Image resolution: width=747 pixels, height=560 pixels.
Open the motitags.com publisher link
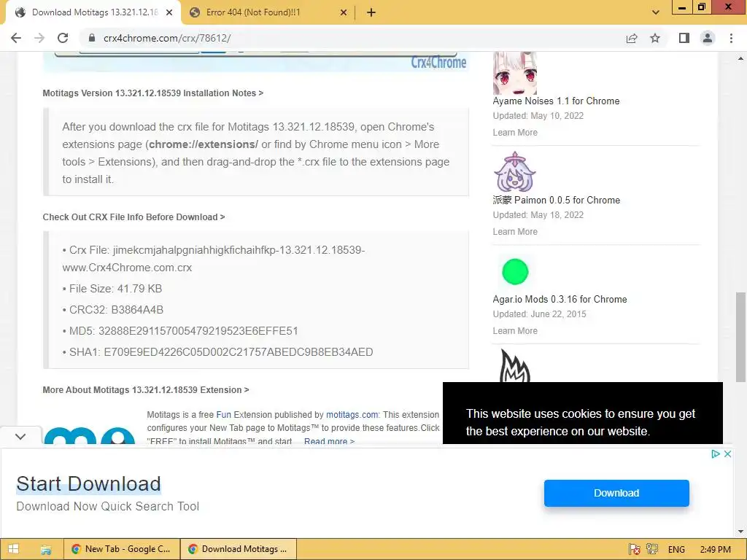[x=352, y=415]
